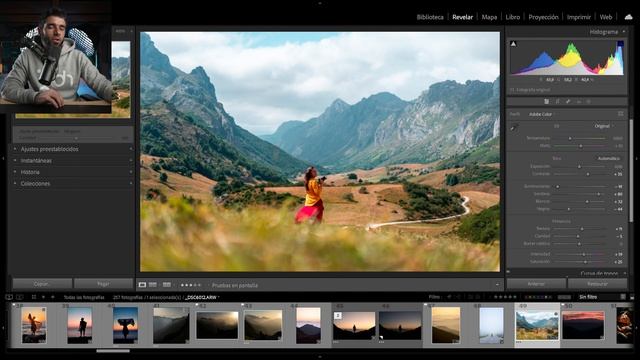The image size is (640, 360).
Task: Open the Proyección module
Action: [543, 17]
